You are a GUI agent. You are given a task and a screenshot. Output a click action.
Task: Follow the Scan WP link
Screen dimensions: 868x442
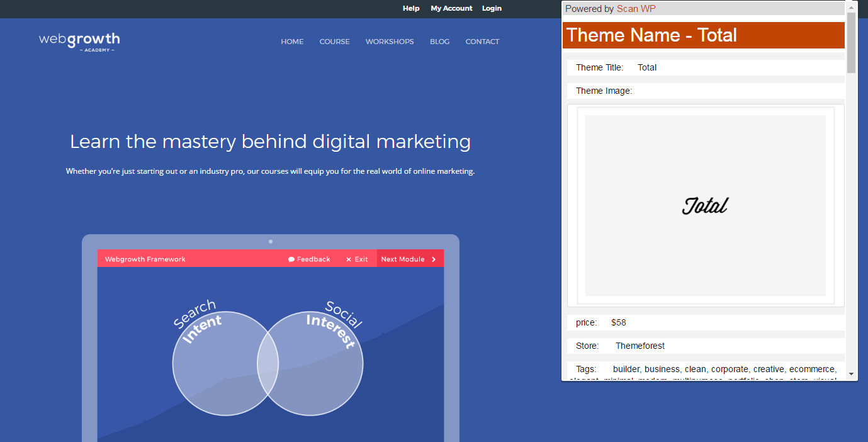coord(636,9)
